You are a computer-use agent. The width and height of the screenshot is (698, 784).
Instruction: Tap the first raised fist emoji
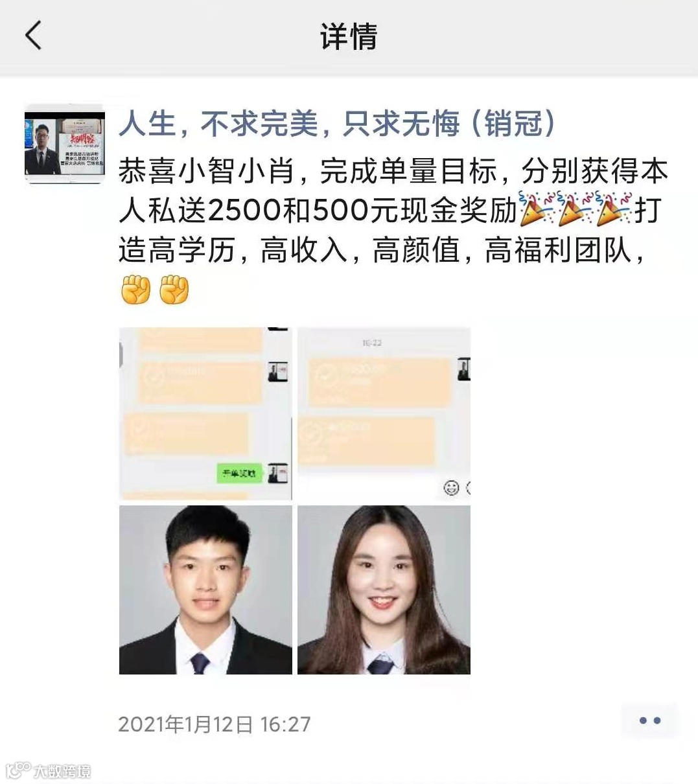(135, 290)
